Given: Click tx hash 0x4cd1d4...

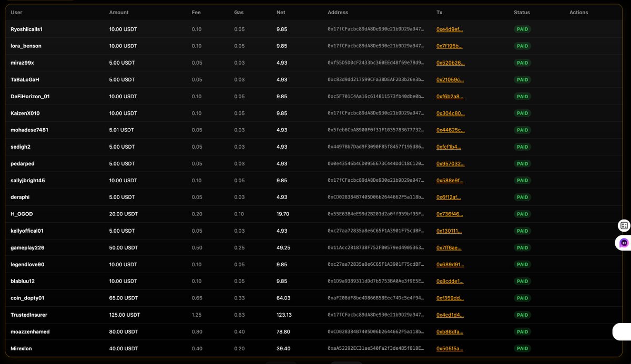Looking at the screenshot, I should (450, 315).
